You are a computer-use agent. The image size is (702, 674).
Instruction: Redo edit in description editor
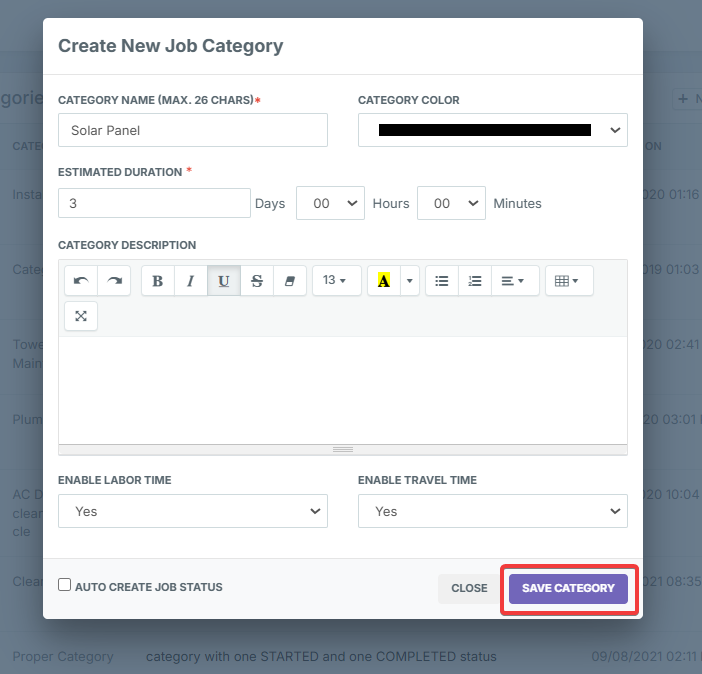(114, 281)
